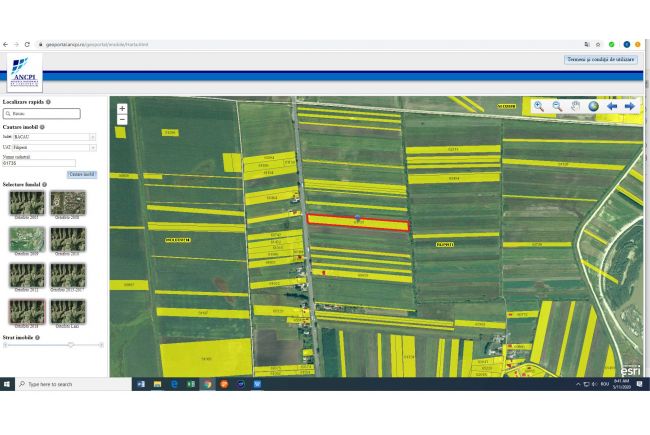Go to next map extent arrow

tap(630, 106)
